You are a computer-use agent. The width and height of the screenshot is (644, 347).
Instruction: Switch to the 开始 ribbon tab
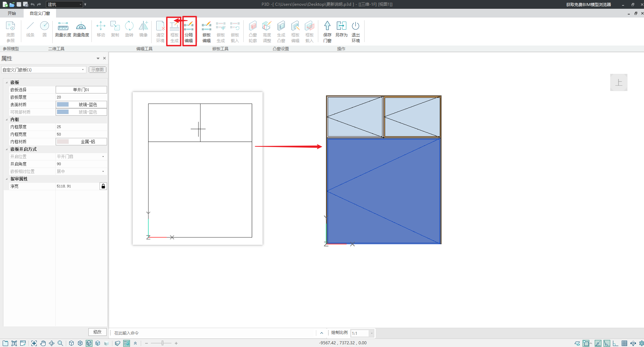[x=12, y=13]
